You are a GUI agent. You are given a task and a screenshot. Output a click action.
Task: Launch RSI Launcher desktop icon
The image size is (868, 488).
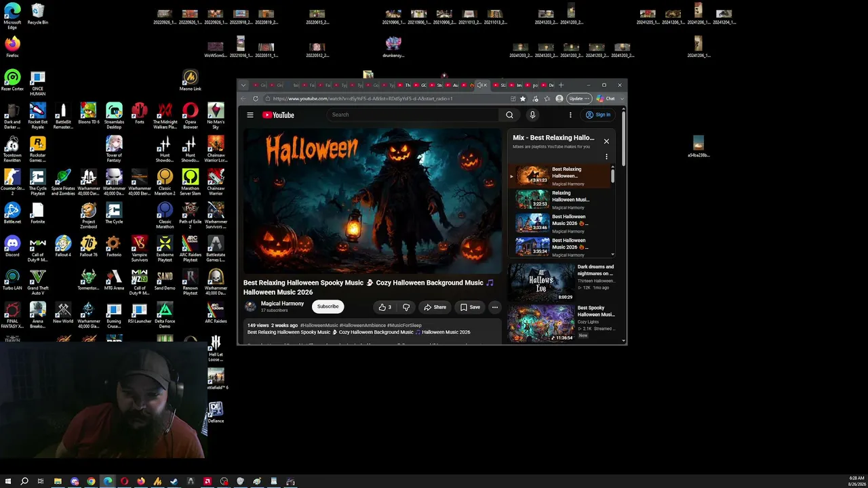(x=140, y=313)
